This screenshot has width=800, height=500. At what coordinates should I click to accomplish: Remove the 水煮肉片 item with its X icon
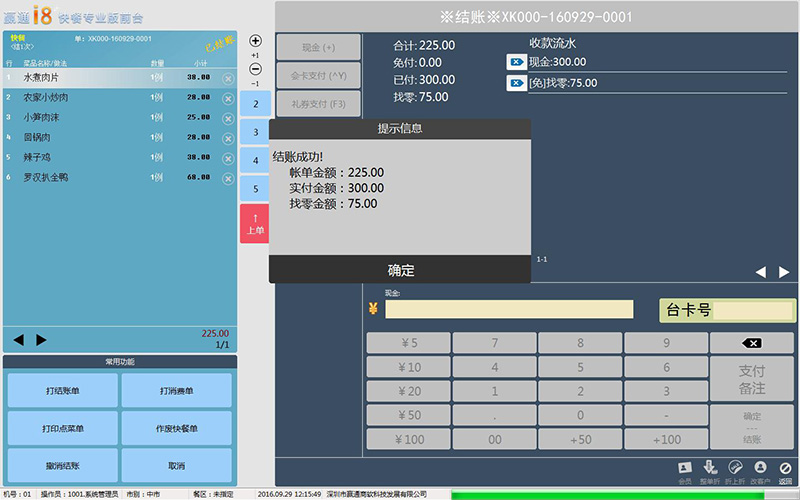(227, 78)
